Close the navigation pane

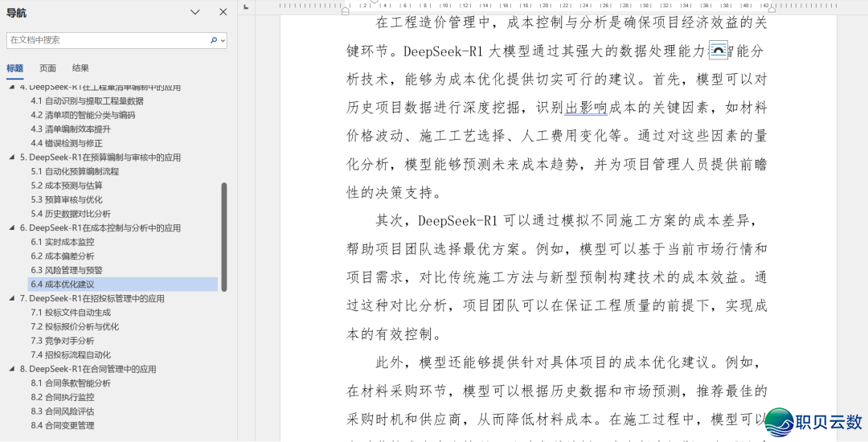(223, 12)
